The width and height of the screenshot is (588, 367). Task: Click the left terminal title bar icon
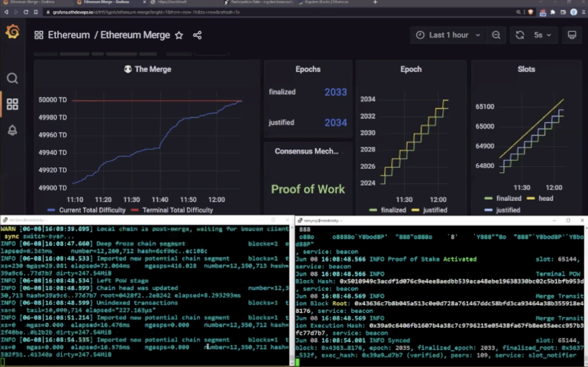pos(5,220)
